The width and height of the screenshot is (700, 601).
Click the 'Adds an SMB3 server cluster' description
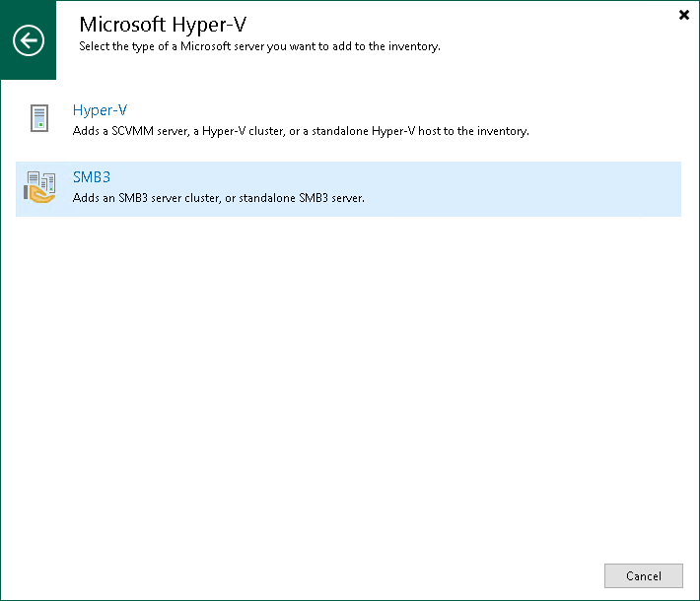point(219,198)
